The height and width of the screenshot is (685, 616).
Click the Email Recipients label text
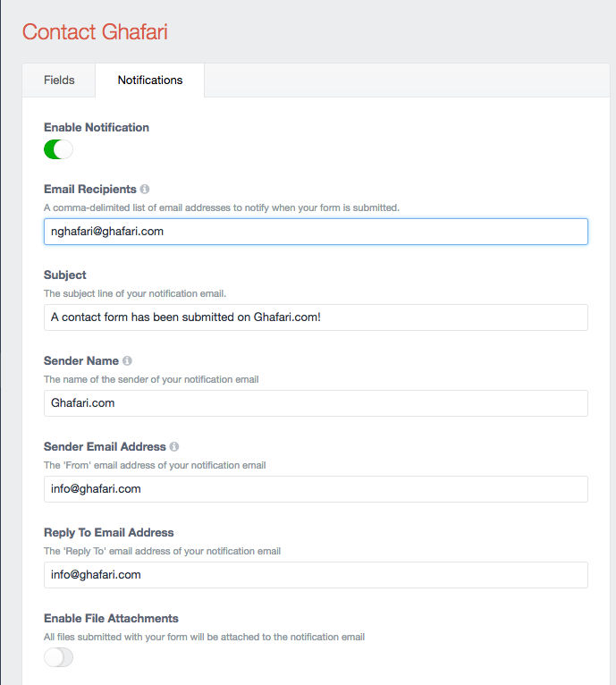tap(90, 190)
